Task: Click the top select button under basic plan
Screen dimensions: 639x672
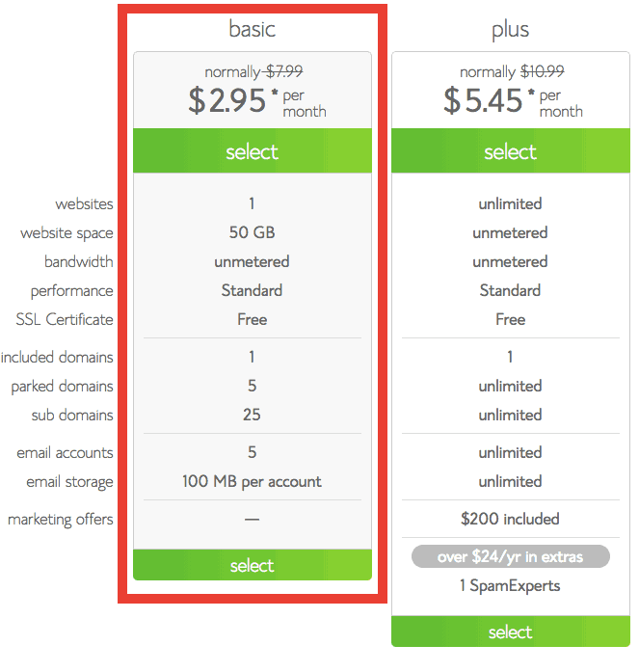Action: click(252, 152)
